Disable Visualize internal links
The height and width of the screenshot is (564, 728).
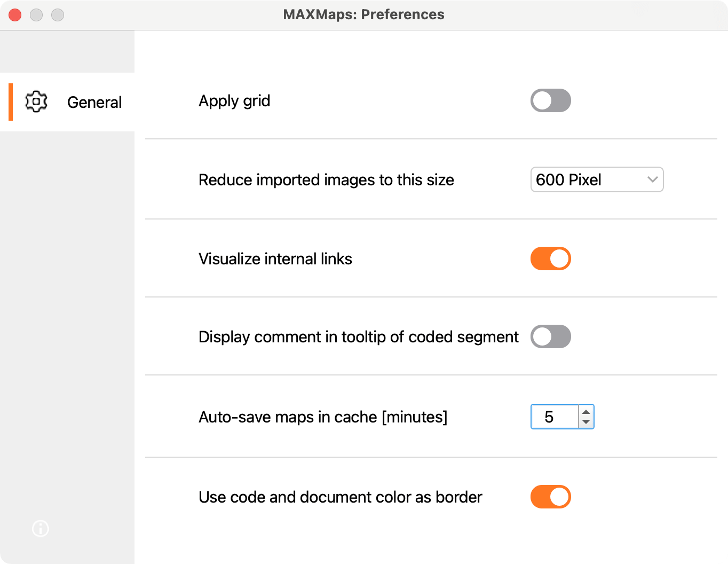pyautogui.click(x=550, y=258)
